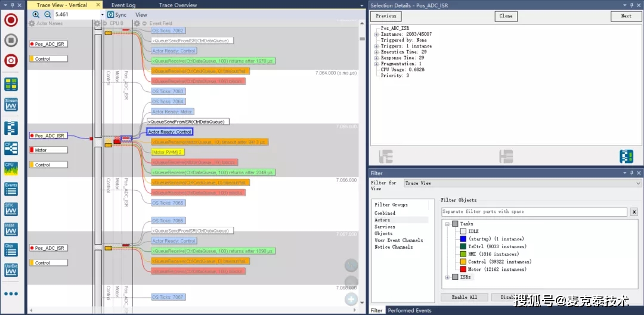Open the trace overview grid icon in sidebar
The height and width of the screenshot is (315, 644).
click(x=11, y=84)
